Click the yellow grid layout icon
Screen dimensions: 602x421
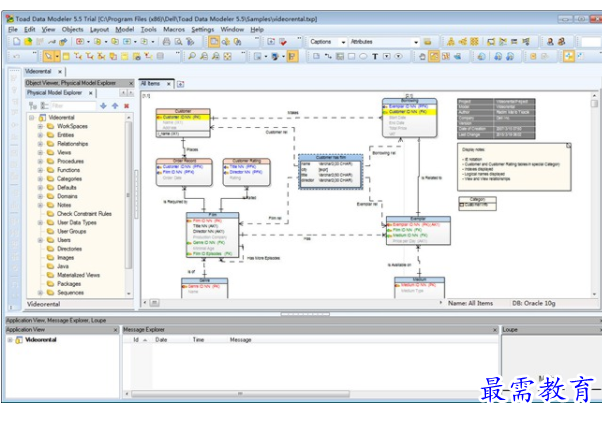coord(475,41)
